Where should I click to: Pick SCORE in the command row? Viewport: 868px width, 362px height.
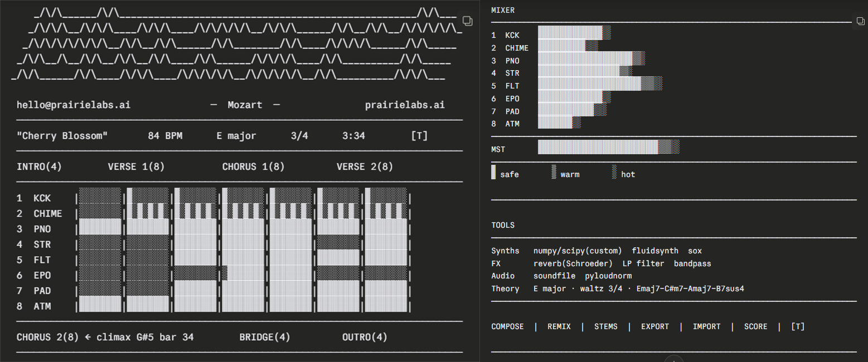coord(756,326)
